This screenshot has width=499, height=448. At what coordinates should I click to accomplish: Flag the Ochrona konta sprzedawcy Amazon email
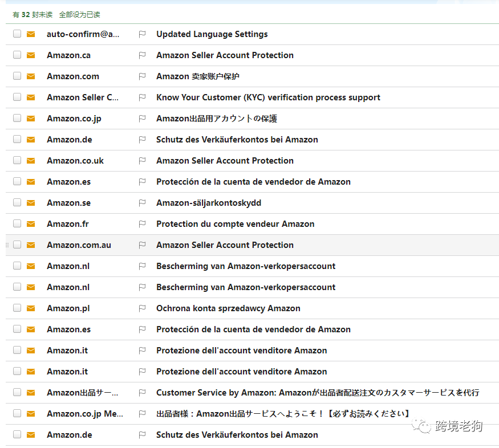tap(142, 308)
